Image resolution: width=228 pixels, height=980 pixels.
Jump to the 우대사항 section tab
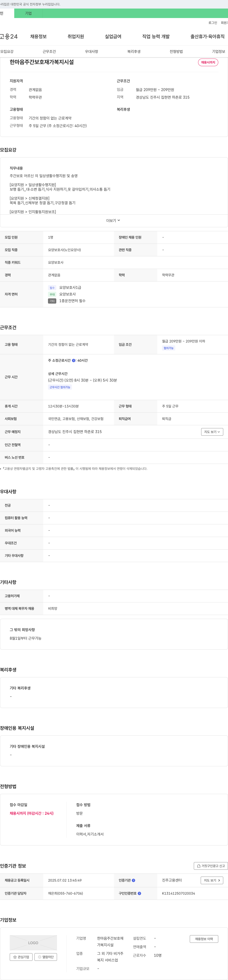click(91, 51)
